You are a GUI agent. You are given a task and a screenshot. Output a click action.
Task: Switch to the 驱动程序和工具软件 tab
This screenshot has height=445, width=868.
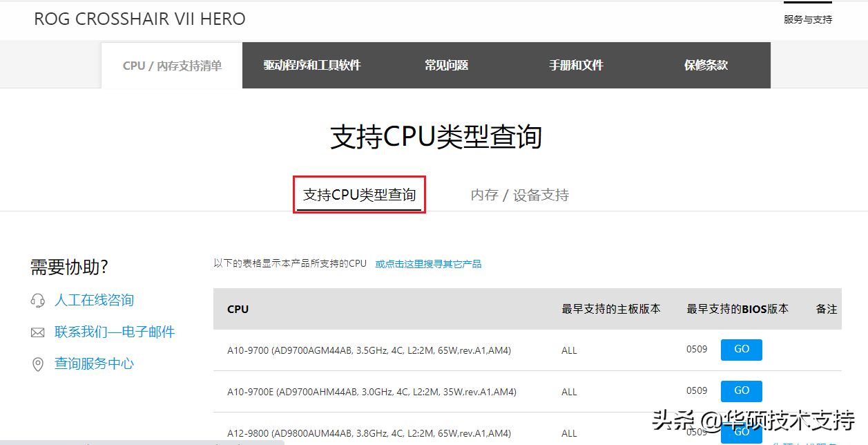(312, 66)
